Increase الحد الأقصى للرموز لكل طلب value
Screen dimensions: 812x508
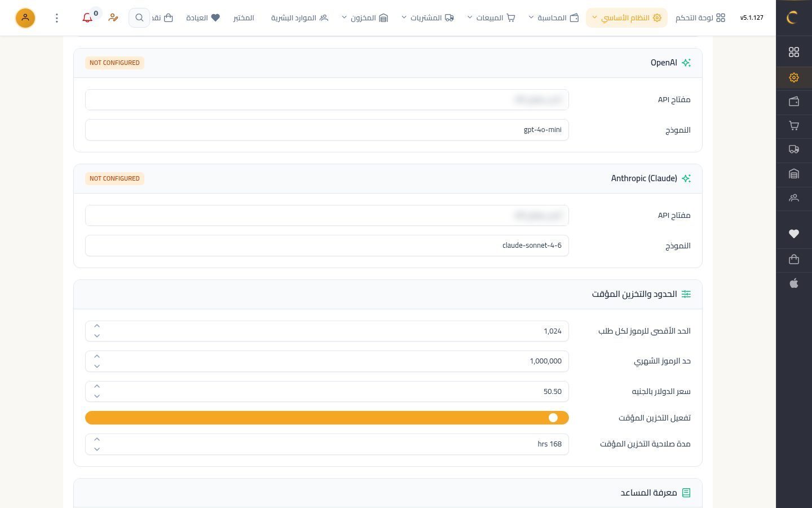[x=97, y=326]
